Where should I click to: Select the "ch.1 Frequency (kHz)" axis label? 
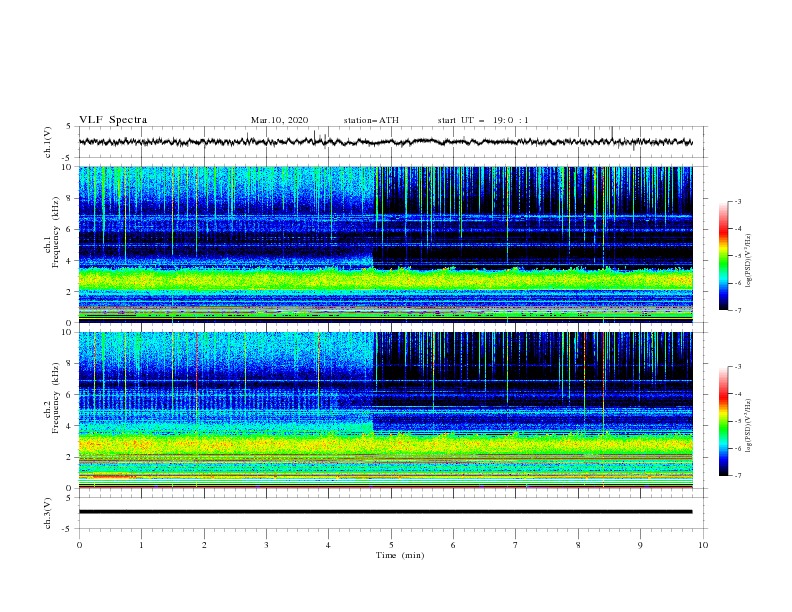[52, 232]
